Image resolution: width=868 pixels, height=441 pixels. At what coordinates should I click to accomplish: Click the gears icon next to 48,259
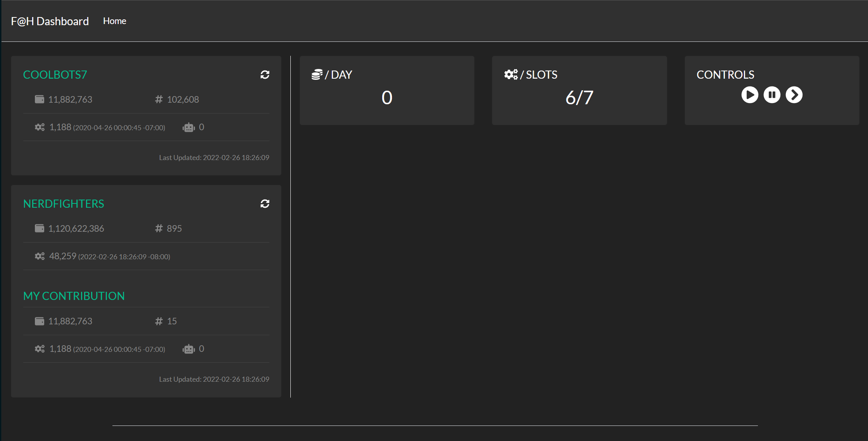pos(40,256)
